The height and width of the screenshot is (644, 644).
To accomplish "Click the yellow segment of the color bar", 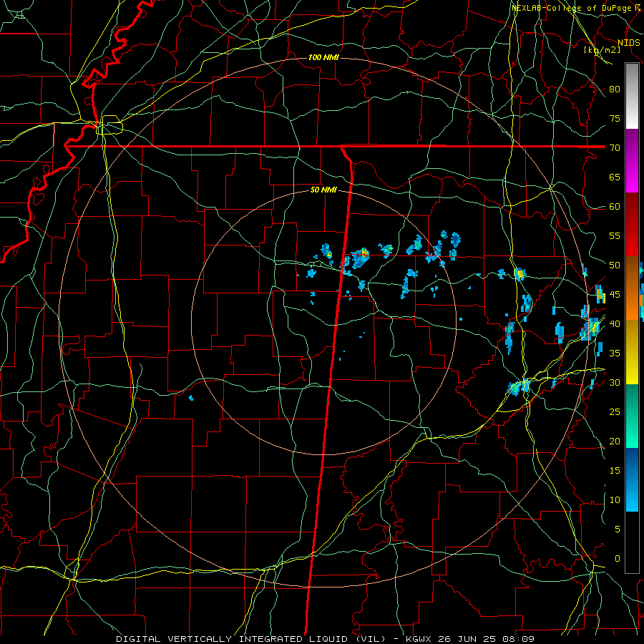I will [632, 352].
